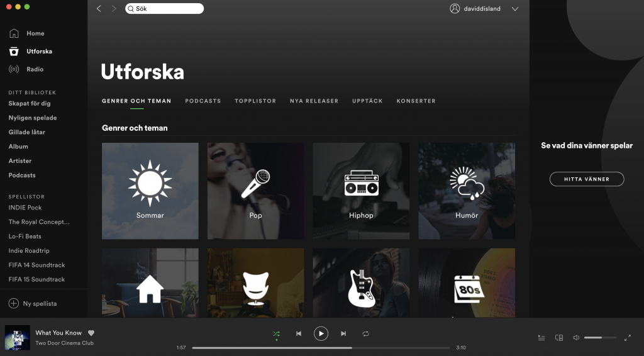
Task: Switch to Genrer och teman tab
Action: coord(136,101)
